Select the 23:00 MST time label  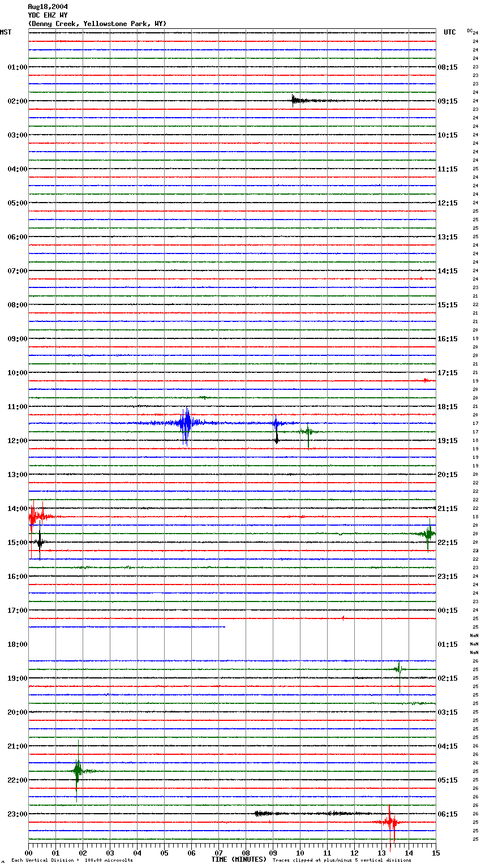(x=18, y=814)
